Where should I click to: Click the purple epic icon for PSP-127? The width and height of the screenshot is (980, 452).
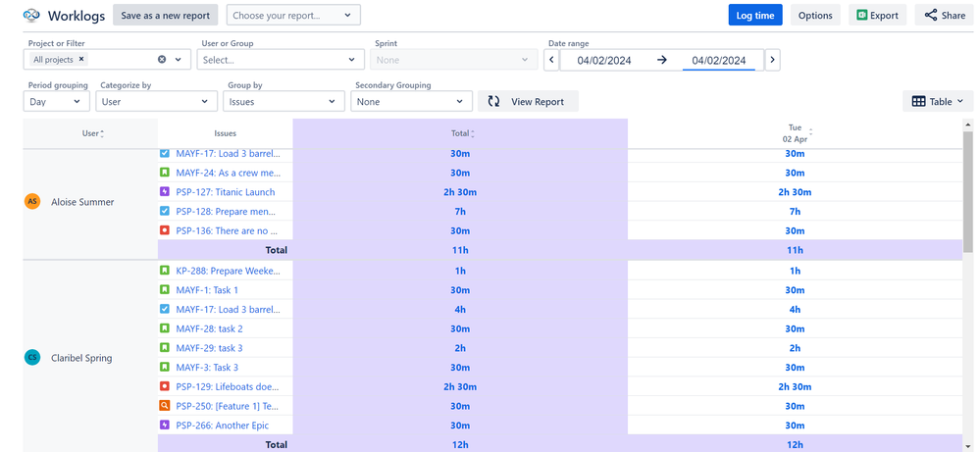(x=165, y=191)
